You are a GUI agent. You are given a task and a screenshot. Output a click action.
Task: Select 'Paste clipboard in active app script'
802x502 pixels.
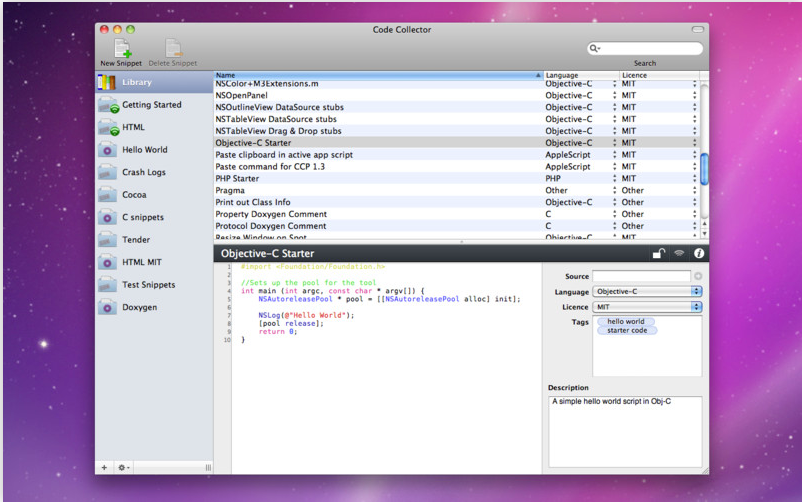(x=457, y=155)
